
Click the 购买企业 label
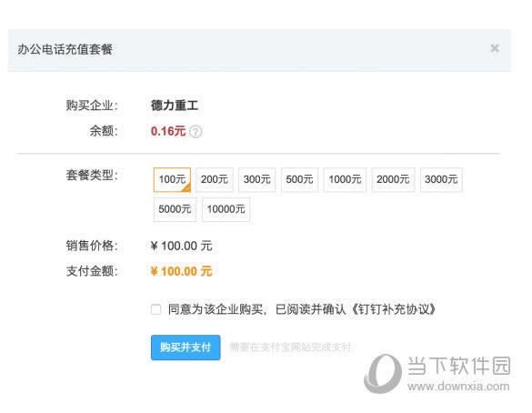(x=92, y=106)
